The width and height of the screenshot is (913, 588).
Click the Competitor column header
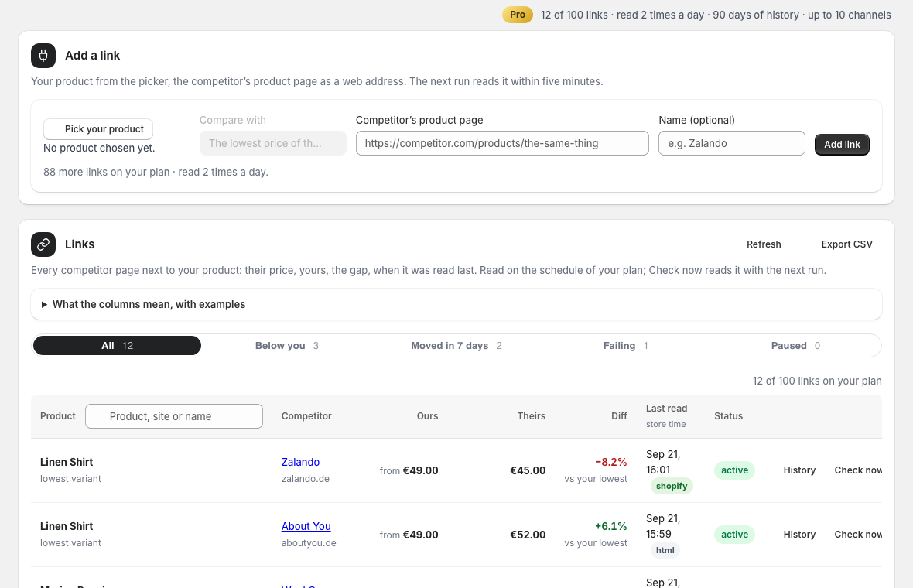tap(307, 416)
